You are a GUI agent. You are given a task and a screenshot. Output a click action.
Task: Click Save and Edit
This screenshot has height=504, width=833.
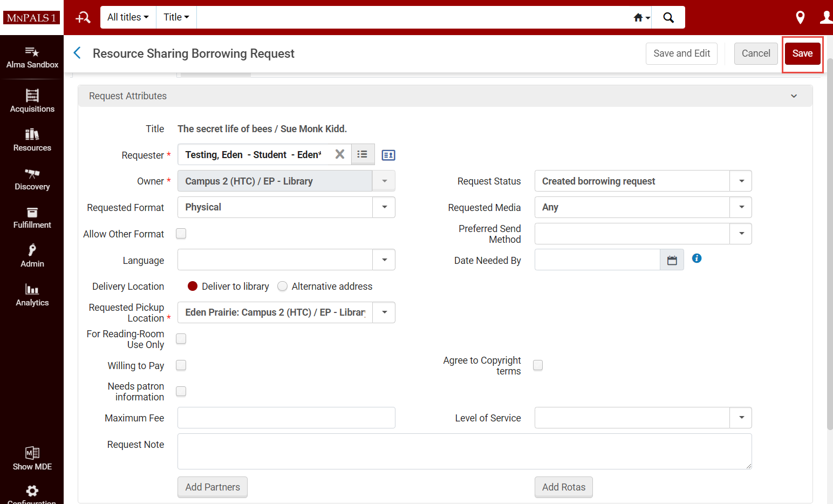(x=681, y=53)
